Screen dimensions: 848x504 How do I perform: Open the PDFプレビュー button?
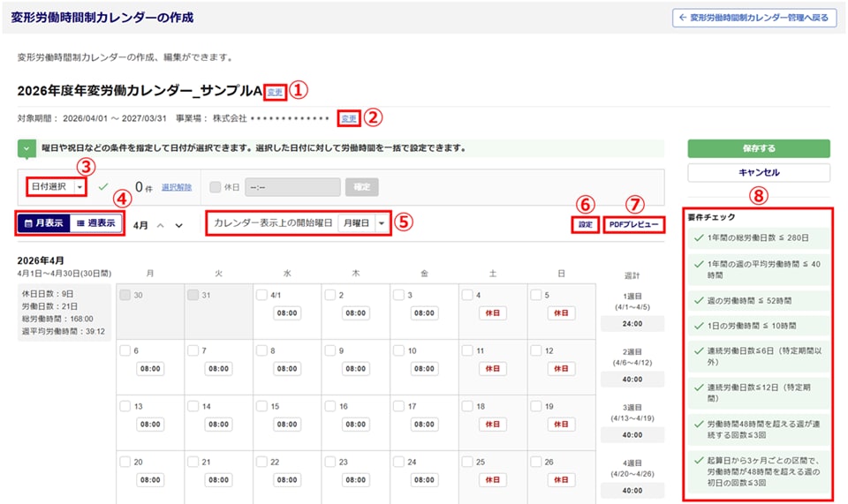point(633,225)
